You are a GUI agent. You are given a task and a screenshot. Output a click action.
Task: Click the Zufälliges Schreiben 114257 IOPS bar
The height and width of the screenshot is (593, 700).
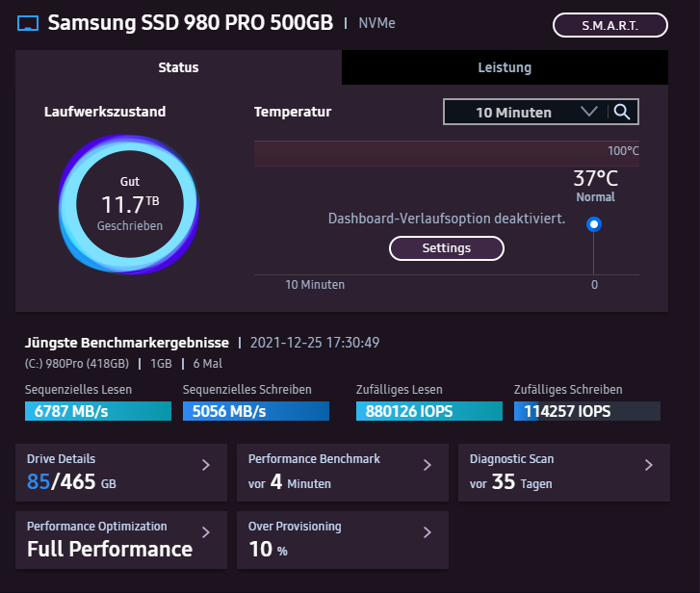[587, 411]
